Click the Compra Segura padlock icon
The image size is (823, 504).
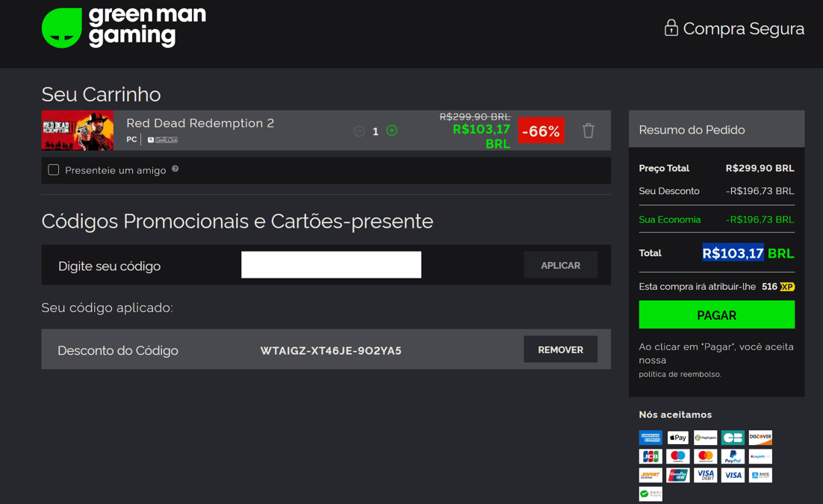(671, 28)
